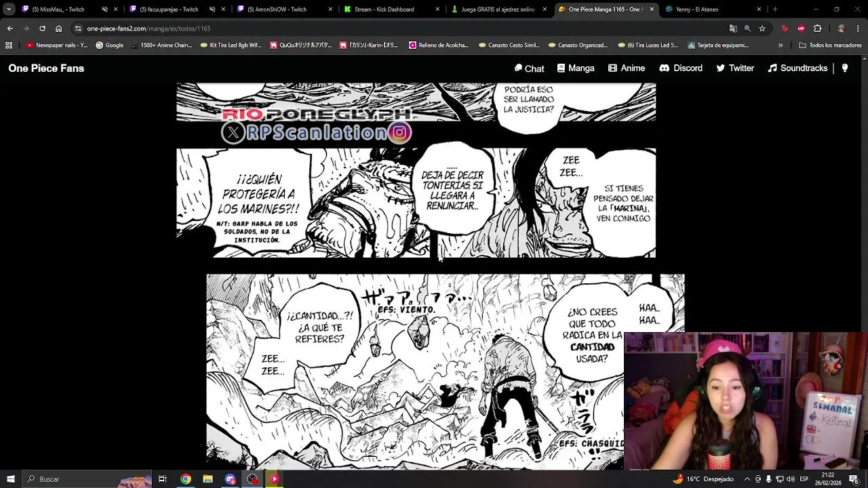
Task: Close the Stream - Kick Dashboard tab
Action: click(437, 9)
